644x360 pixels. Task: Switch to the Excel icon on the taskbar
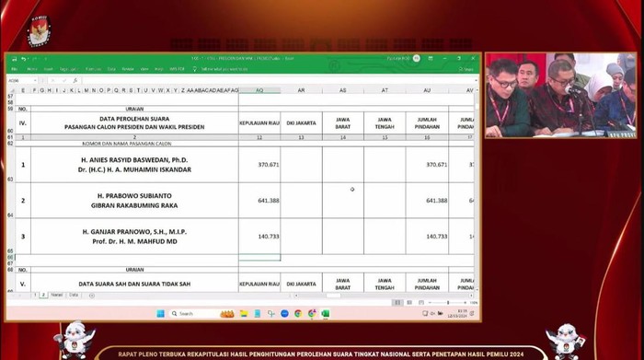[326, 314]
